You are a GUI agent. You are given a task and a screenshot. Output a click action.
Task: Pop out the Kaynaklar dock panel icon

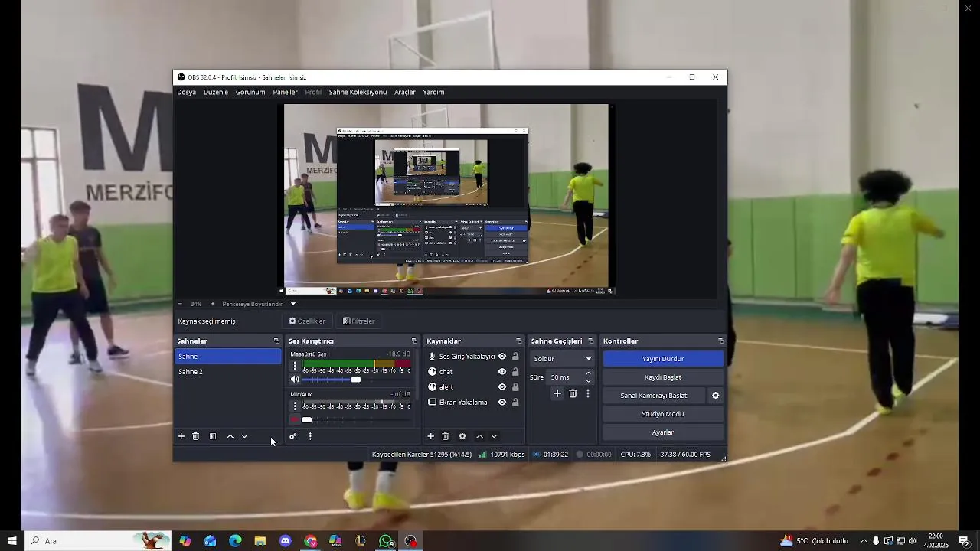pos(518,341)
